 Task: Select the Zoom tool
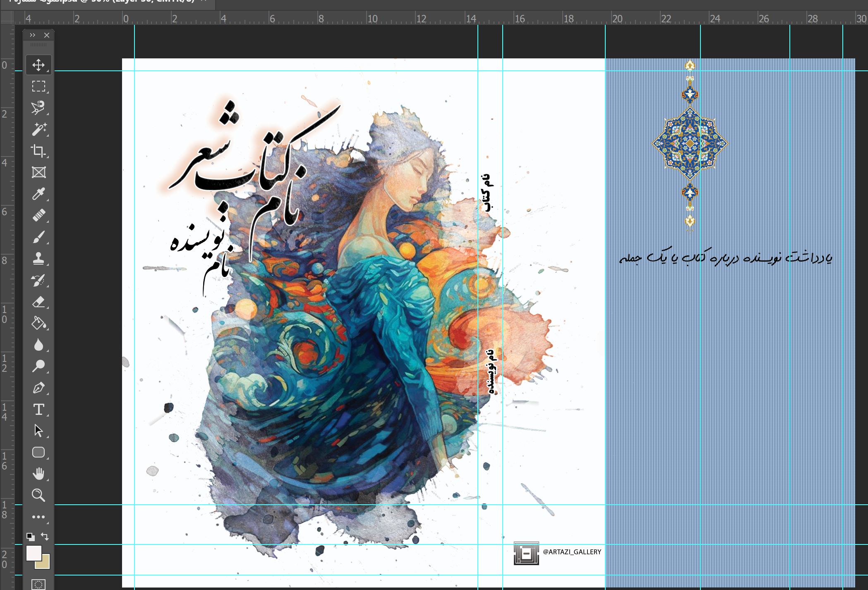[38, 495]
